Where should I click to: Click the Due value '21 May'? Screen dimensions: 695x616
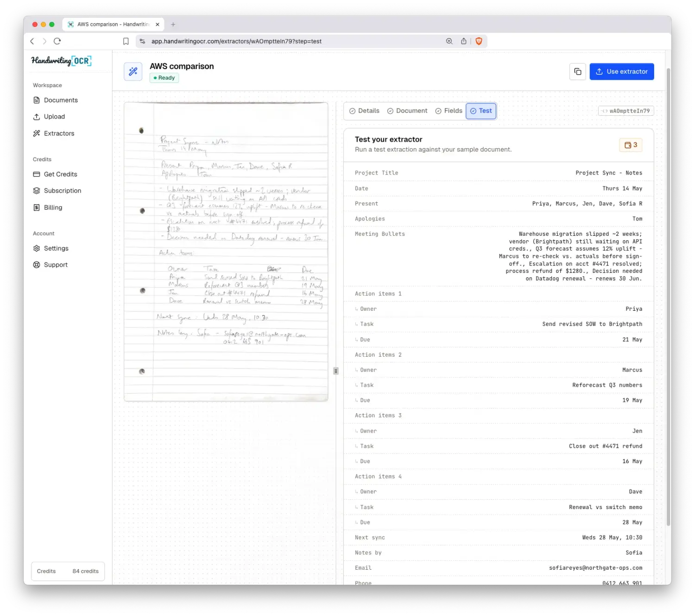[x=632, y=339]
